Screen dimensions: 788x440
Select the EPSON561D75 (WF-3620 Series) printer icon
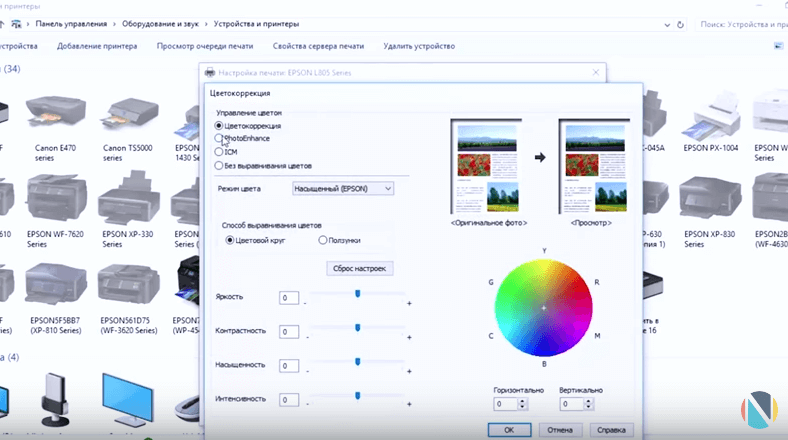click(129, 284)
